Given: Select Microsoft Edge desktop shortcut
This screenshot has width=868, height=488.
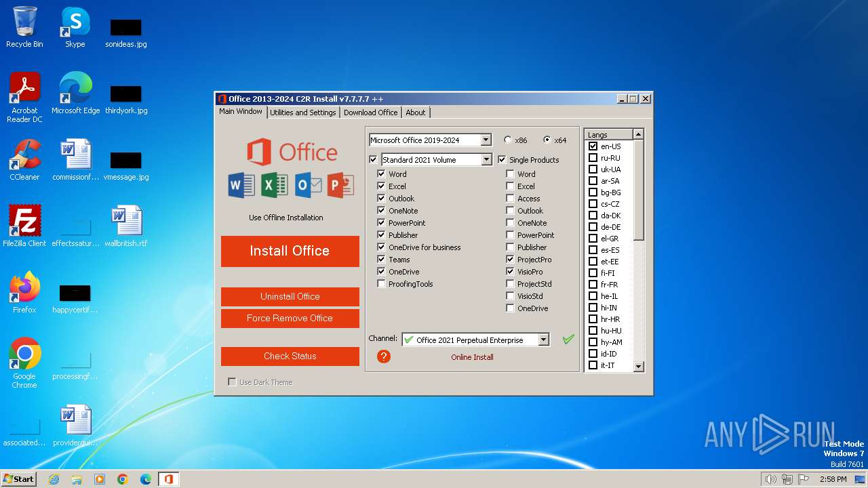Looking at the screenshot, I should click(x=75, y=94).
